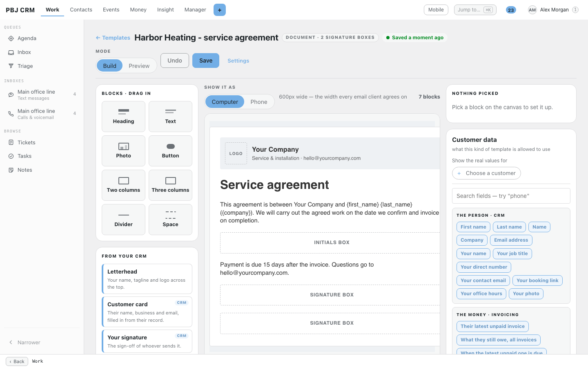Viewport: 588px width, 368px height.
Task: Focus the Search fields input
Action: 511,196
